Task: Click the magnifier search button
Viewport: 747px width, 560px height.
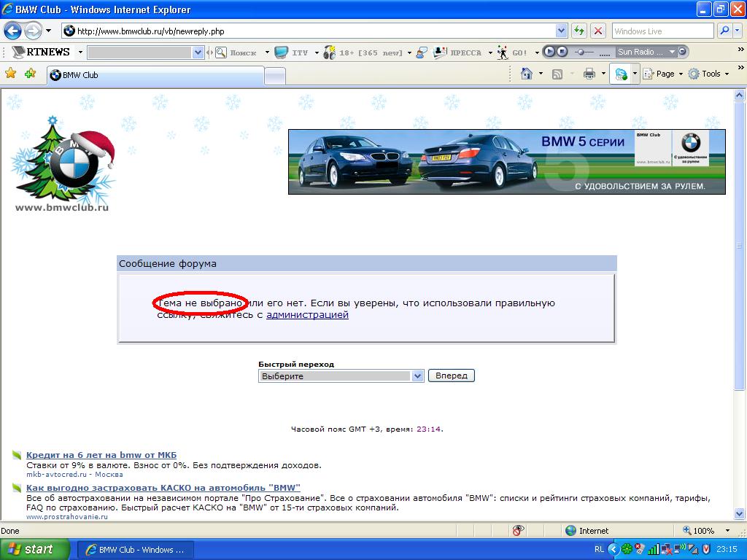Action: click(724, 31)
